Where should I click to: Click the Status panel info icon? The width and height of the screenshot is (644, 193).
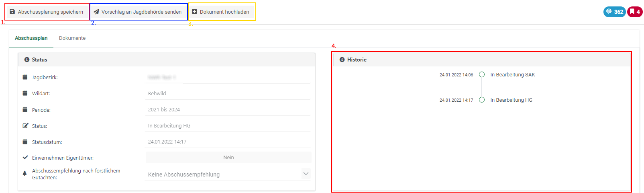27,60
